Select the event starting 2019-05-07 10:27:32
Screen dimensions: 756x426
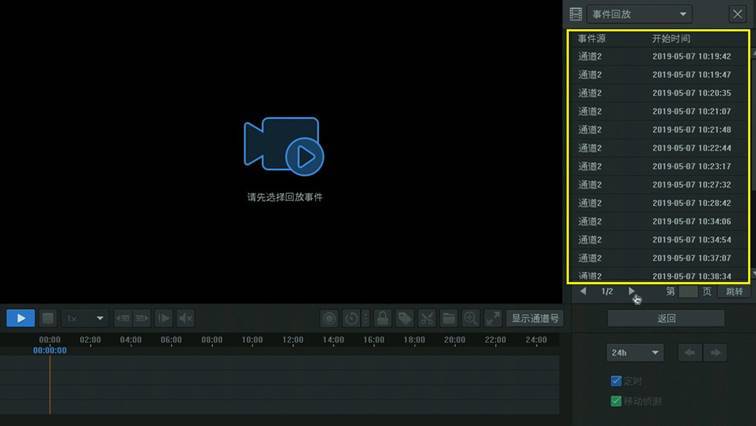(658, 185)
